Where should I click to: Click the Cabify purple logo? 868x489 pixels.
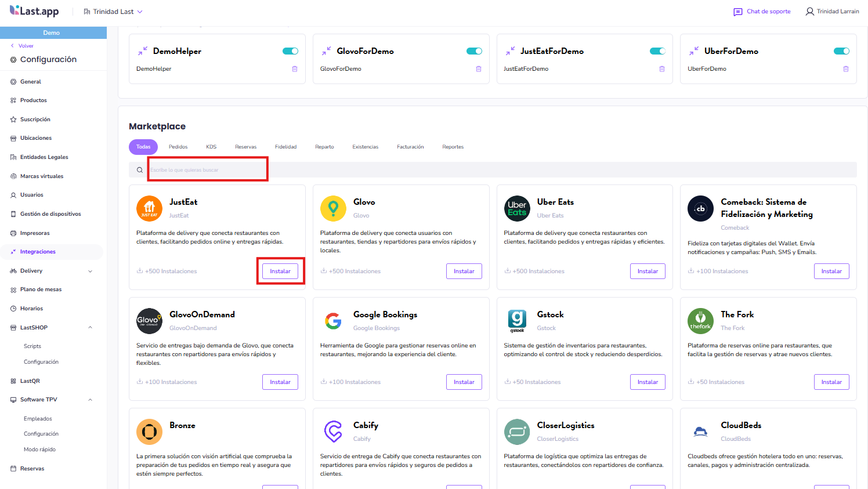click(333, 432)
